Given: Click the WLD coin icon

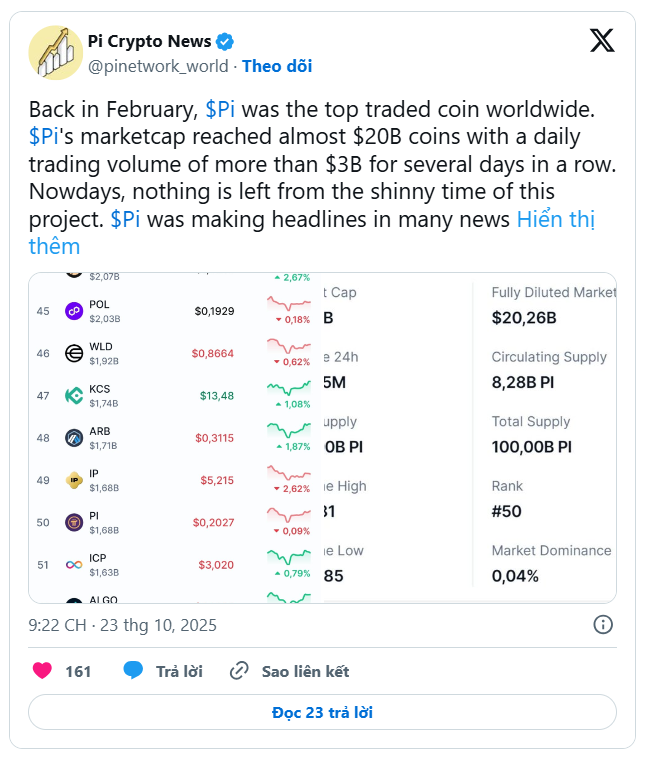Looking at the screenshot, I should (x=73, y=353).
